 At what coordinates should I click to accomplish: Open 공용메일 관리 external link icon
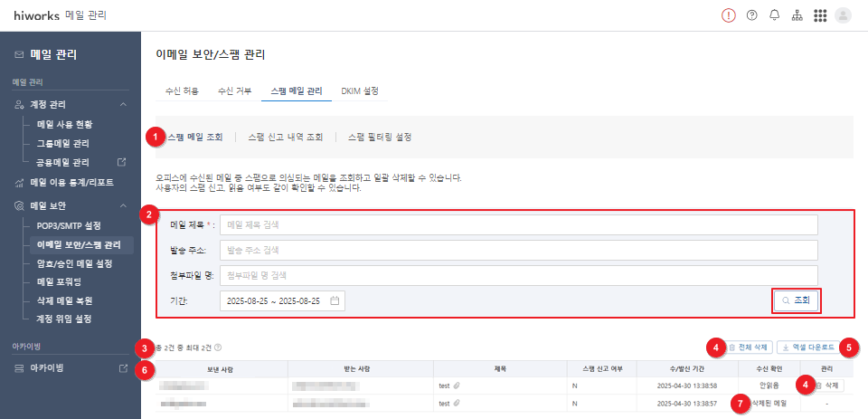tap(122, 162)
